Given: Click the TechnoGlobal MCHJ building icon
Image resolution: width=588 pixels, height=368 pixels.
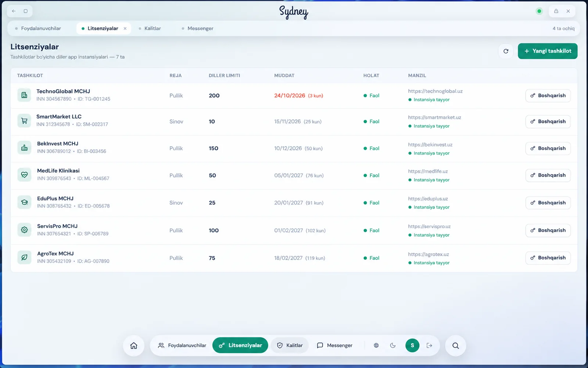Looking at the screenshot, I should pos(24,95).
